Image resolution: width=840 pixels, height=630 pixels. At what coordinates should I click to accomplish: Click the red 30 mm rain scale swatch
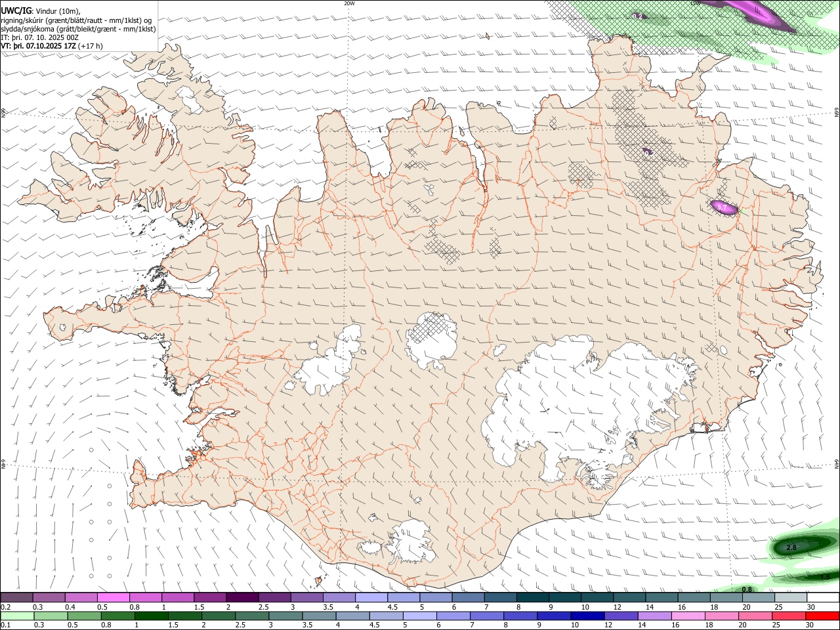click(x=823, y=616)
